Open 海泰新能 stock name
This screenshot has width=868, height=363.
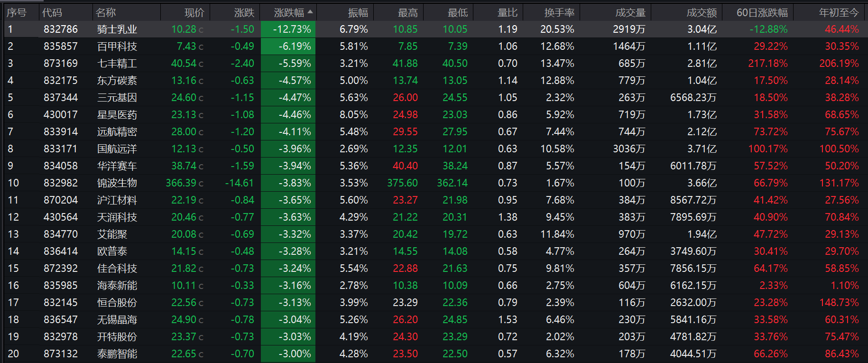point(117,286)
